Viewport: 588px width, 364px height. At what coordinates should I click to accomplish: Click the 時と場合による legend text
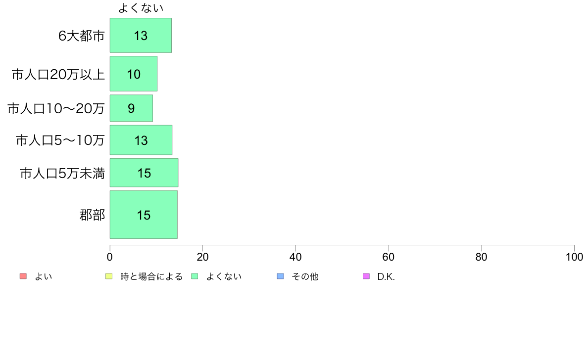pos(151,276)
